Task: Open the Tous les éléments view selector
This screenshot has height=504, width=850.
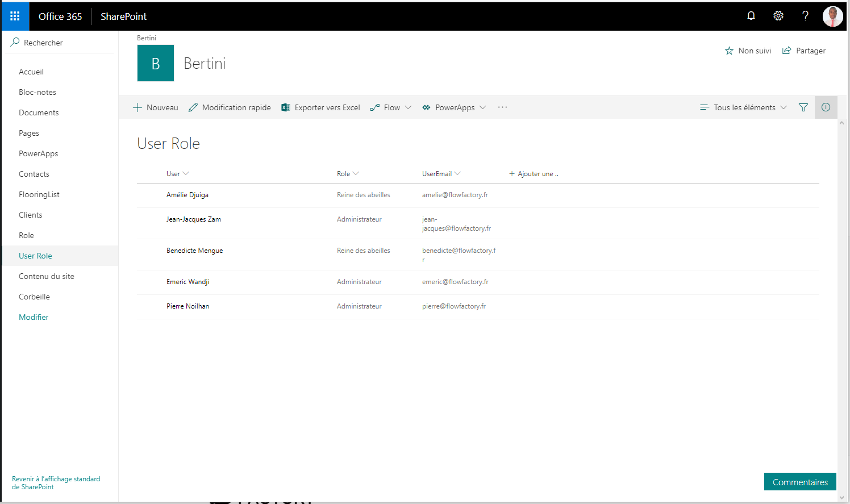Action: click(743, 107)
